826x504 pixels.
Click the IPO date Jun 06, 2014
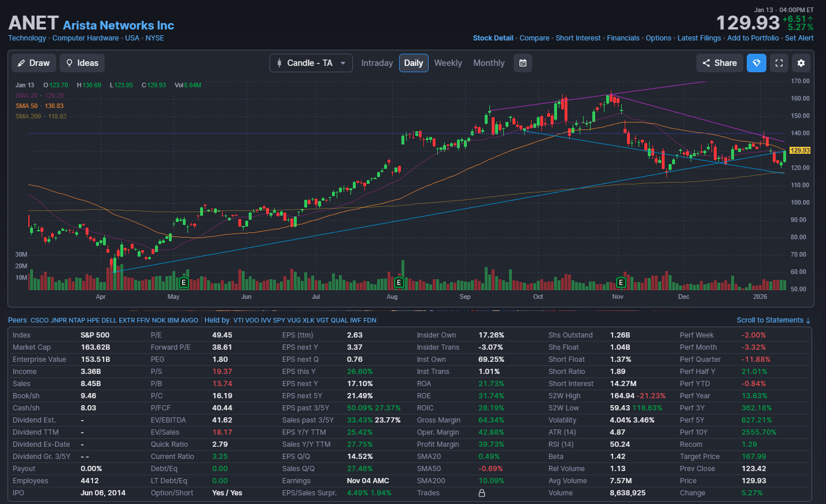[x=103, y=493]
